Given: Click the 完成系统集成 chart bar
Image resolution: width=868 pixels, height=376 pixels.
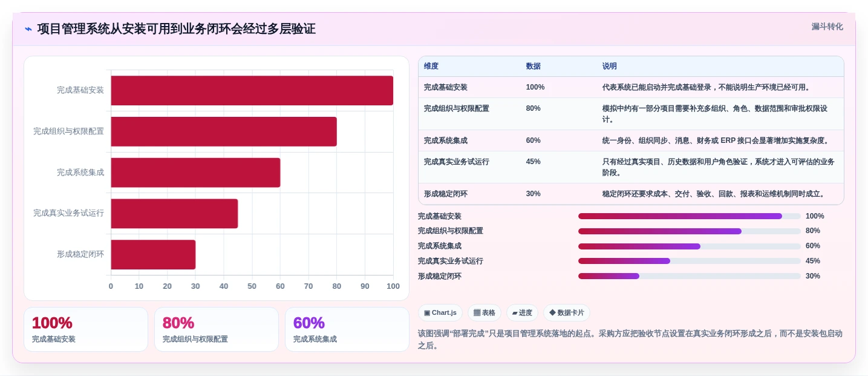Looking at the screenshot, I should click(x=195, y=173).
